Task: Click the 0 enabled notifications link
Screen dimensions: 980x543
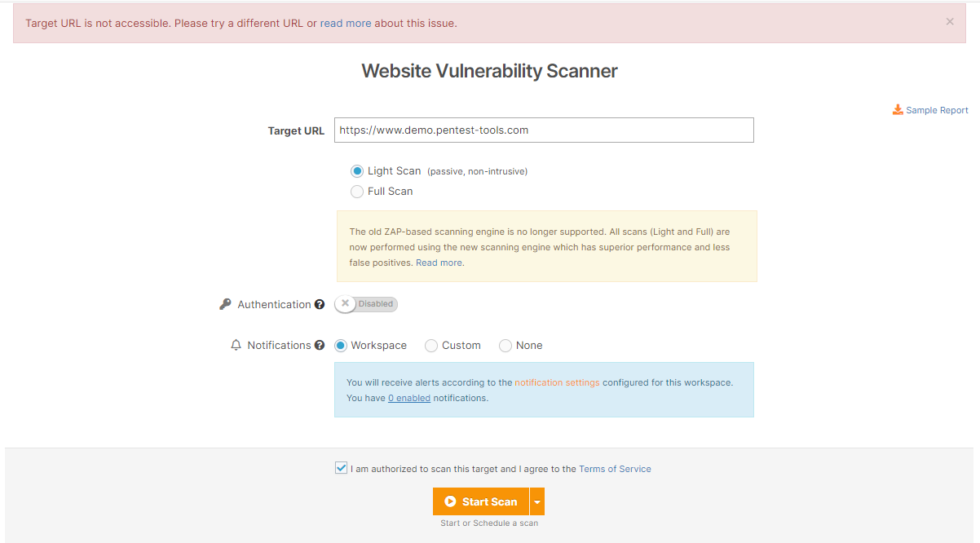Action: coord(408,397)
